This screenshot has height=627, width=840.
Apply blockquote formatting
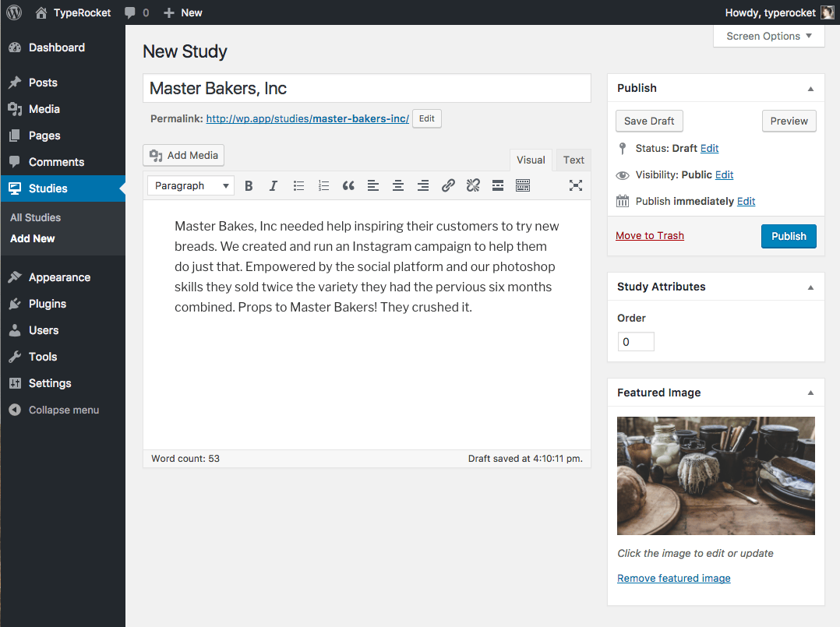[x=348, y=186]
